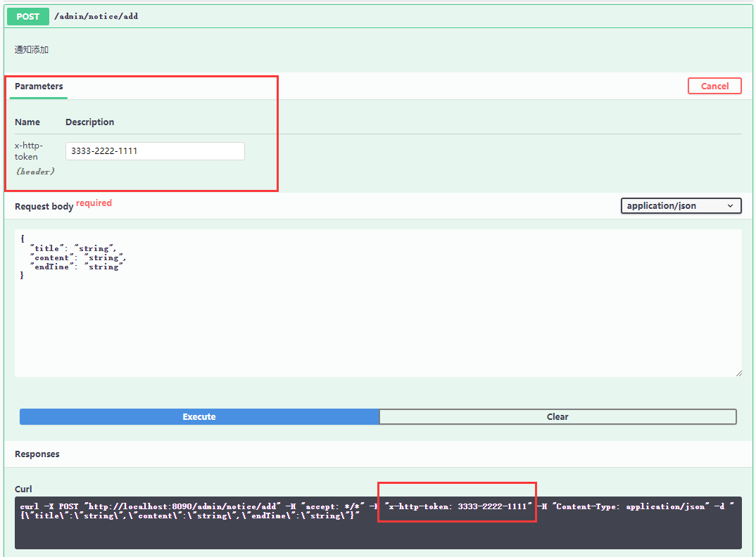Viewport: 756px width, 557px height.
Task: Select the /admin/notice/add endpoint path
Action: coord(96,15)
